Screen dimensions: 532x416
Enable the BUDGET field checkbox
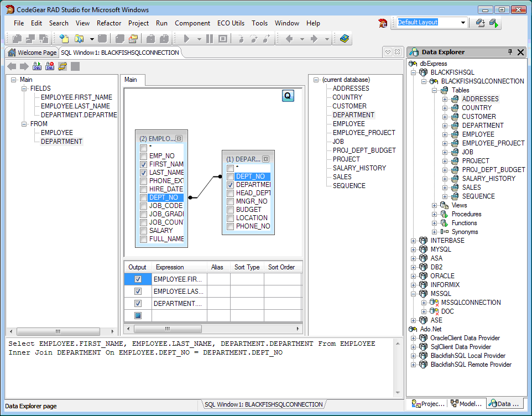(x=230, y=210)
